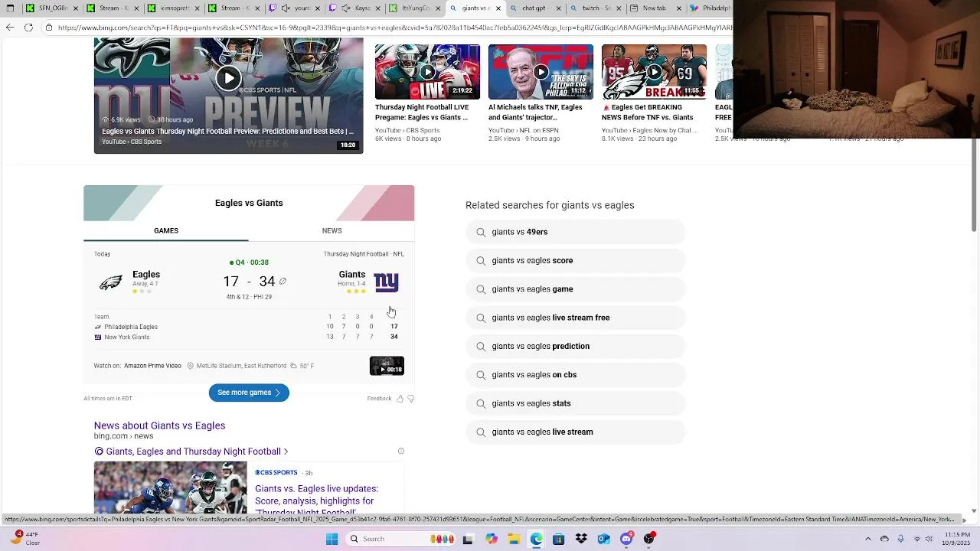Search related: giants vs eagles prediction
Viewport: 980px width, 551px height.
pos(575,346)
